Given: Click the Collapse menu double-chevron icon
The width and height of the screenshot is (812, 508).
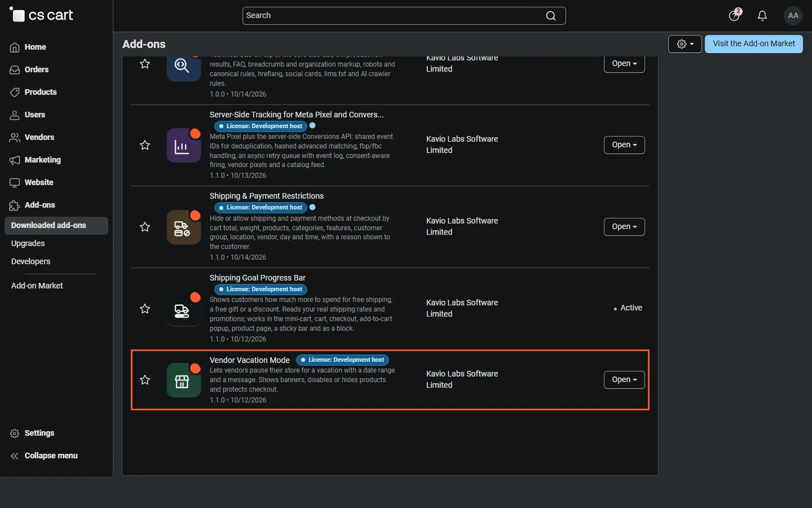Looking at the screenshot, I should (15, 456).
